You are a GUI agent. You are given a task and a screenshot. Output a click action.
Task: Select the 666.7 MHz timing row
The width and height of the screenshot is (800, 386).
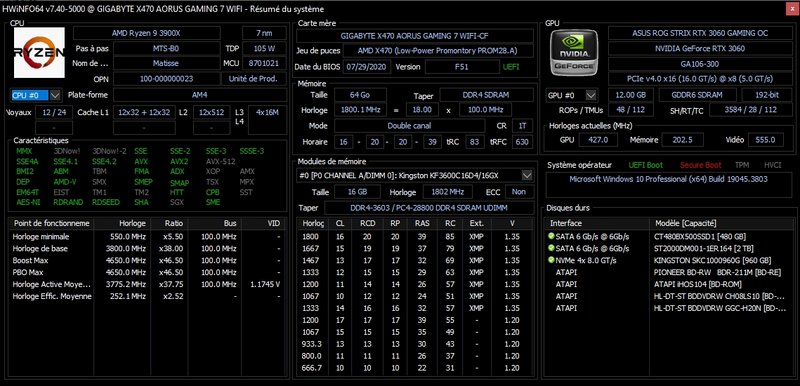tap(416, 368)
